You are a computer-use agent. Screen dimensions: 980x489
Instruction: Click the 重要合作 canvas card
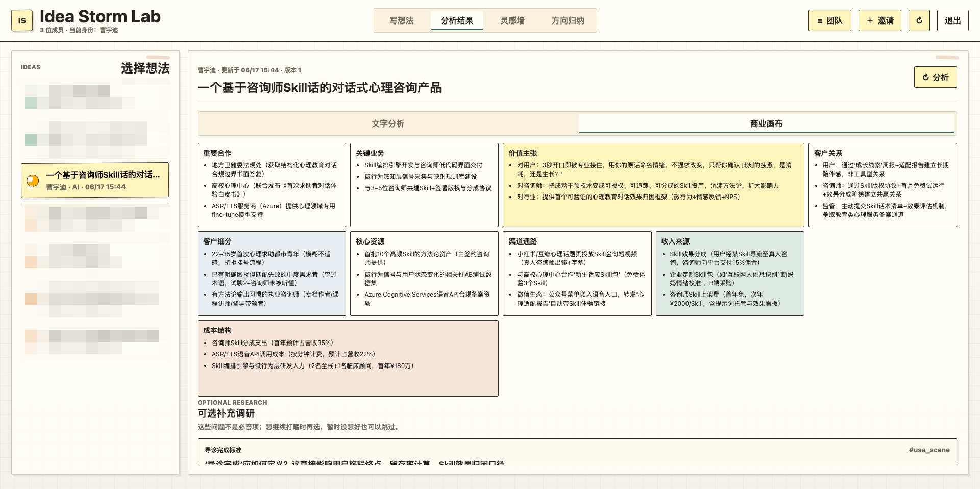(x=272, y=185)
